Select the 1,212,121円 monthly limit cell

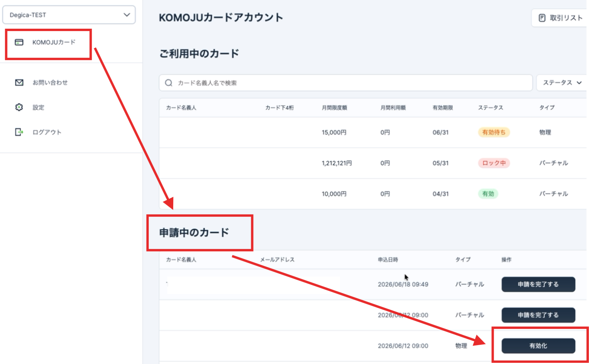pos(337,163)
